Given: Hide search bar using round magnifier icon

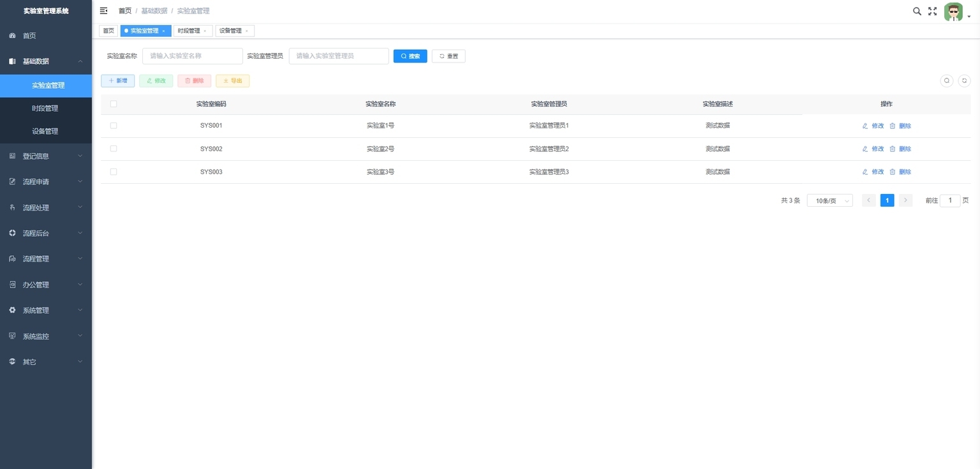Looking at the screenshot, I should (947, 81).
